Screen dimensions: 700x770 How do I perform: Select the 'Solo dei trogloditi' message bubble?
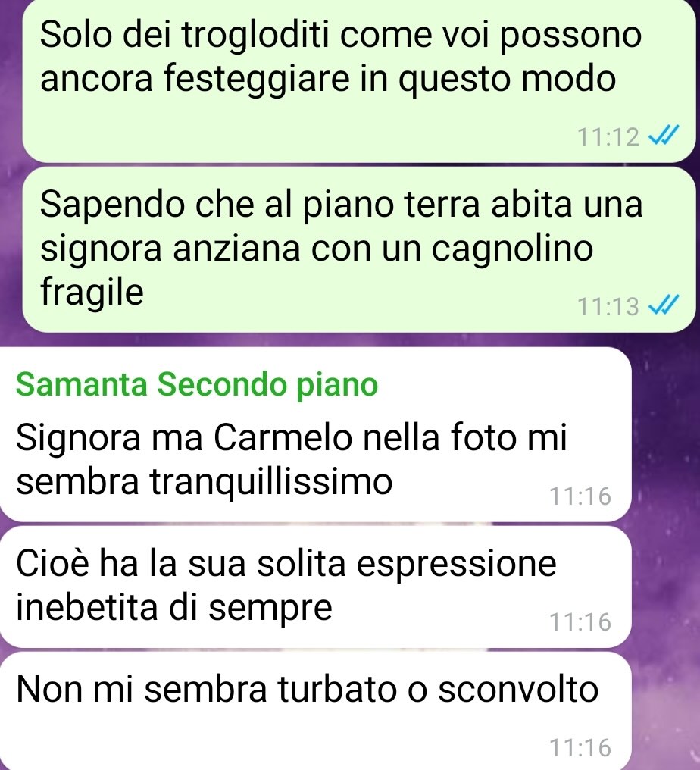click(359, 80)
